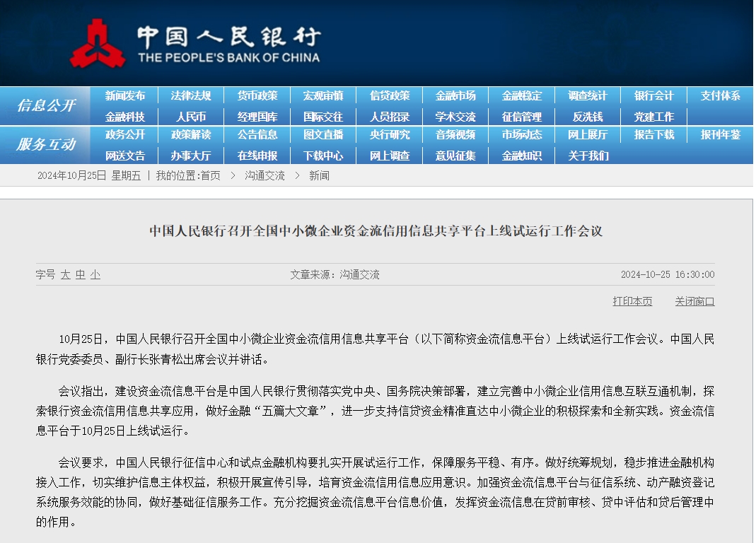Select 音频视频 menu item
This screenshot has width=756, height=543.
455,134
